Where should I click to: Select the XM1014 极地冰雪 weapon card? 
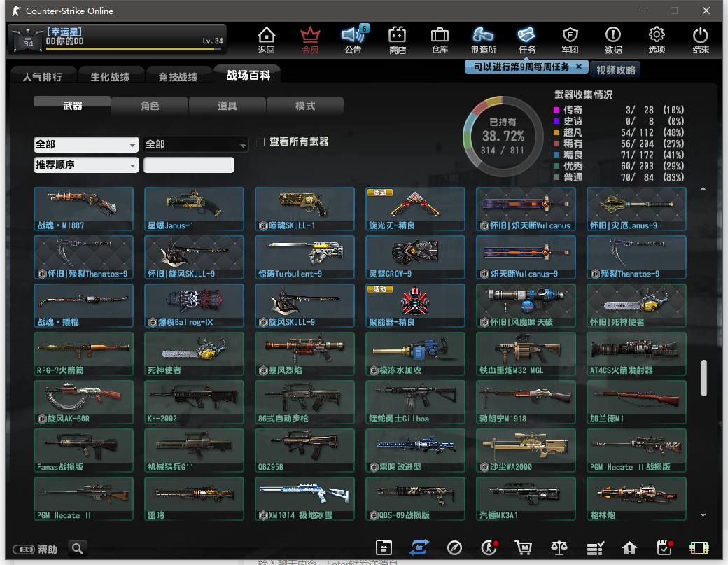tap(304, 498)
